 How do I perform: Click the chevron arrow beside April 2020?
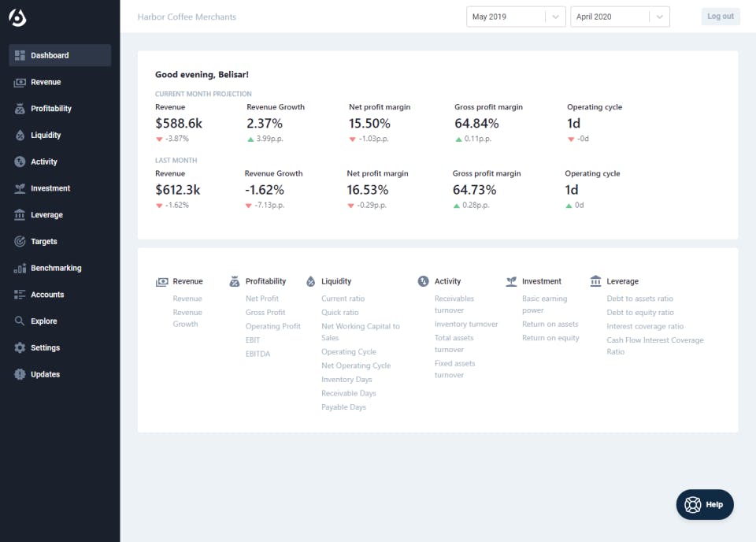(660, 17)
